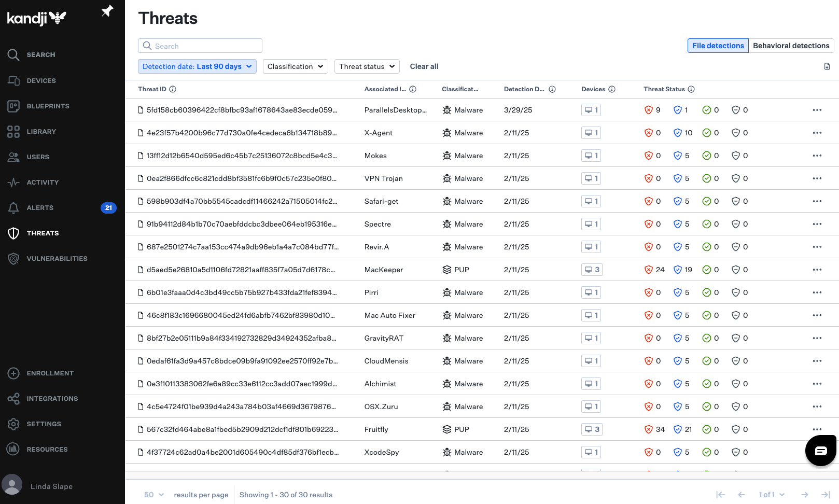
Task: Click Clear all filters
Action: point(424,66)
